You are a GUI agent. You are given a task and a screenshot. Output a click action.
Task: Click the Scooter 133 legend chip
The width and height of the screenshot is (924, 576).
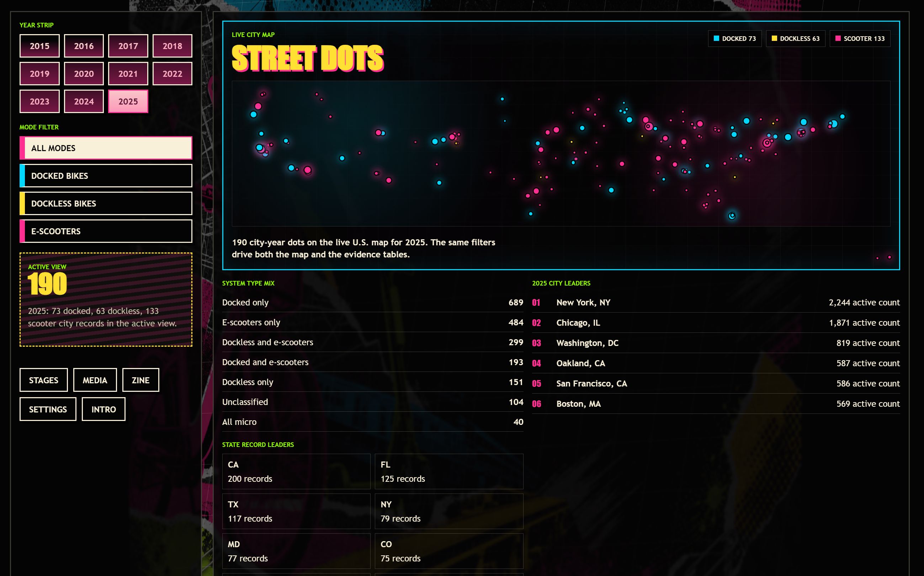(x=860, y=39)
